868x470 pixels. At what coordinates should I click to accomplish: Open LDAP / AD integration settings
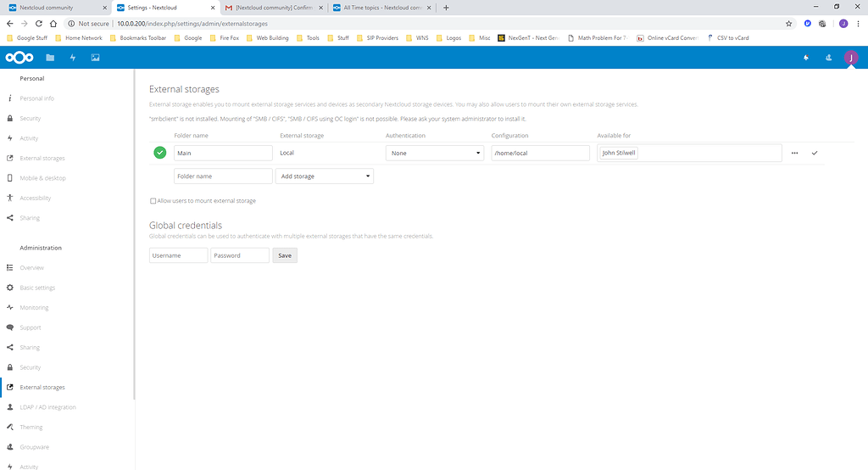(x=47, y=407)
